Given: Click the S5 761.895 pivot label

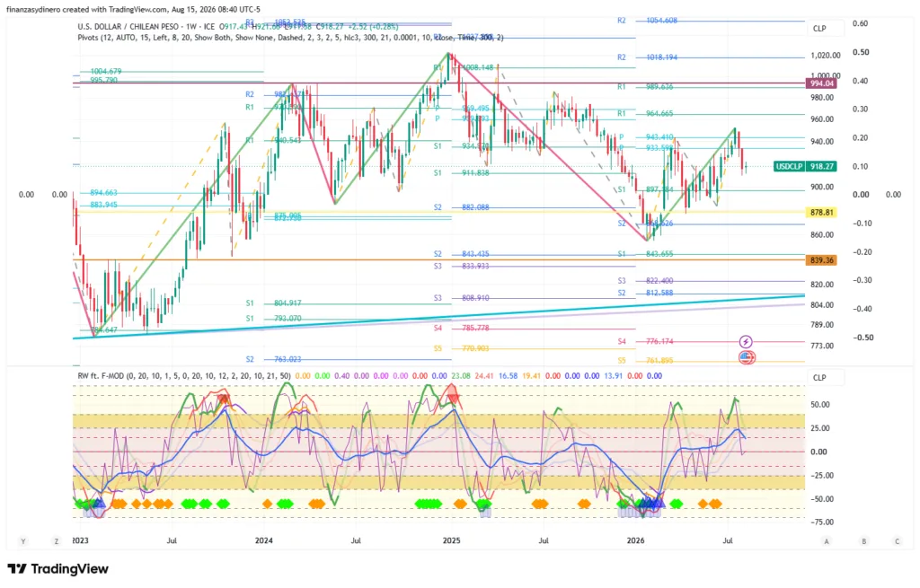Looking at the screenshot, I should point(645,361).
